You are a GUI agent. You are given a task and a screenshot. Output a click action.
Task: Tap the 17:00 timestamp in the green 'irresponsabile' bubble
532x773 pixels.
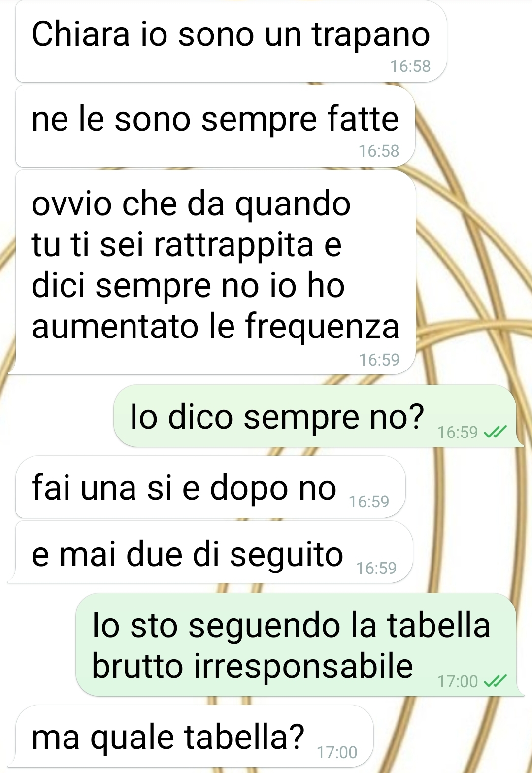point(458,682)
